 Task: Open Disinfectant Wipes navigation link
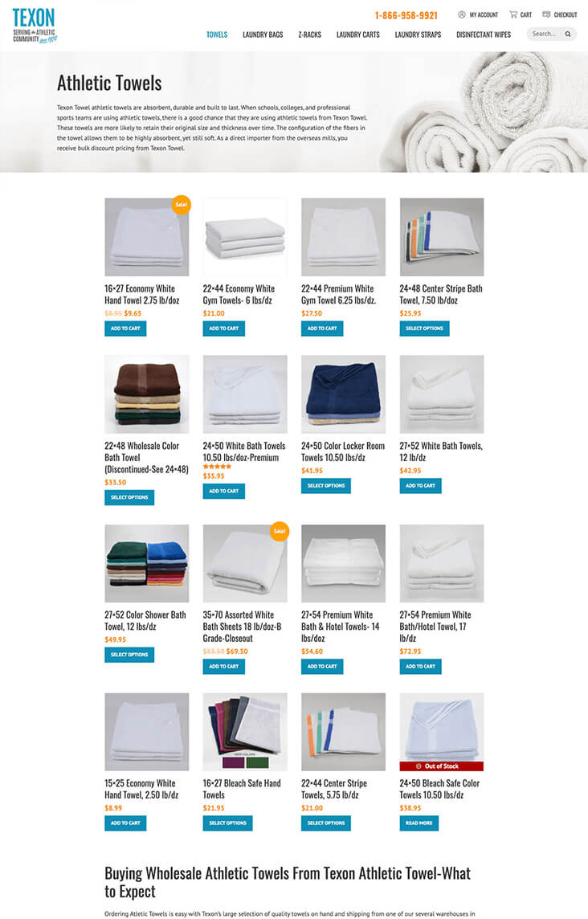[484, 35]
